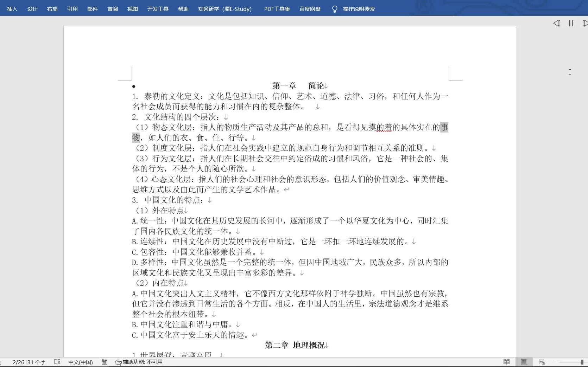Viewport: 588px width, 367px height.
Task: Click the lightbulb tell-me icon
Action: [x=335, y=9]
